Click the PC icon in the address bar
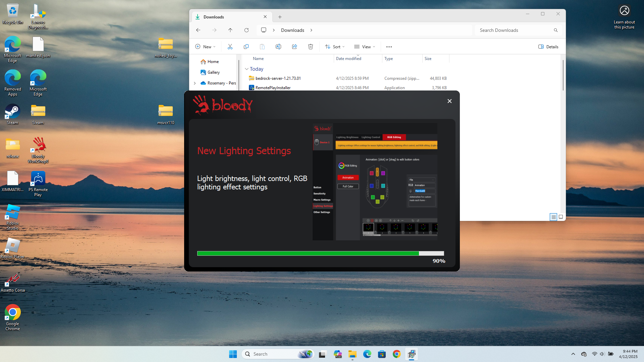 (264, 30)
